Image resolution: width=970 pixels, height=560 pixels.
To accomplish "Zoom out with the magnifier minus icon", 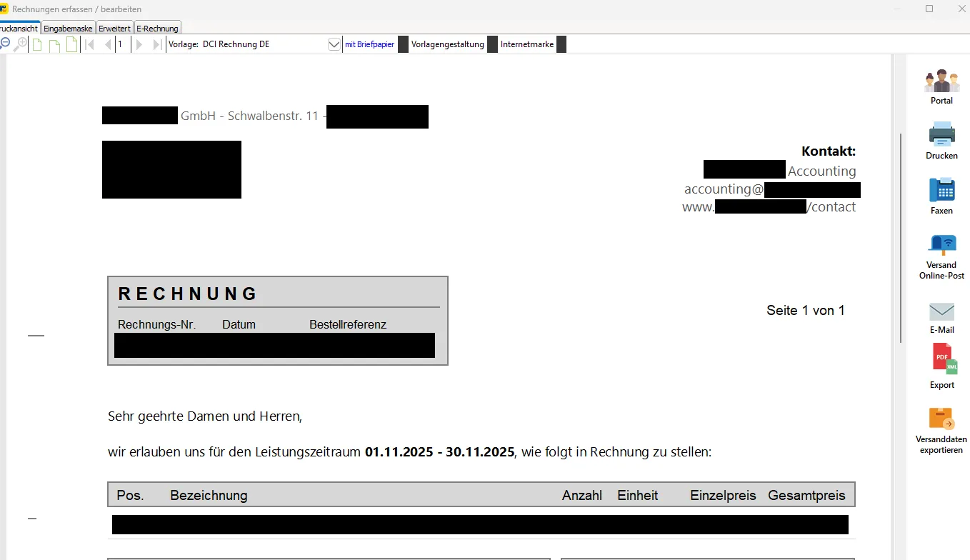I will 4,44.
